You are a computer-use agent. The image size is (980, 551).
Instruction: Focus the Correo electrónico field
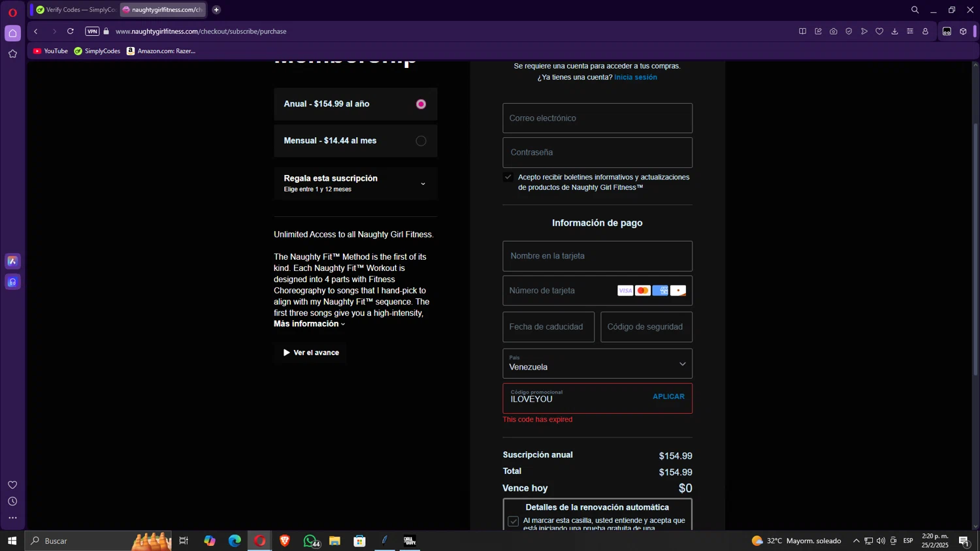(597, 118)
